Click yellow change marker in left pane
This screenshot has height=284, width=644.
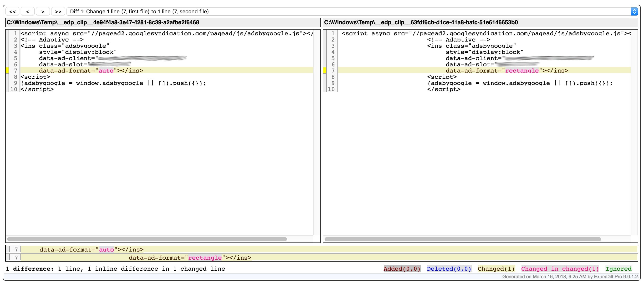tap(7, 71)
